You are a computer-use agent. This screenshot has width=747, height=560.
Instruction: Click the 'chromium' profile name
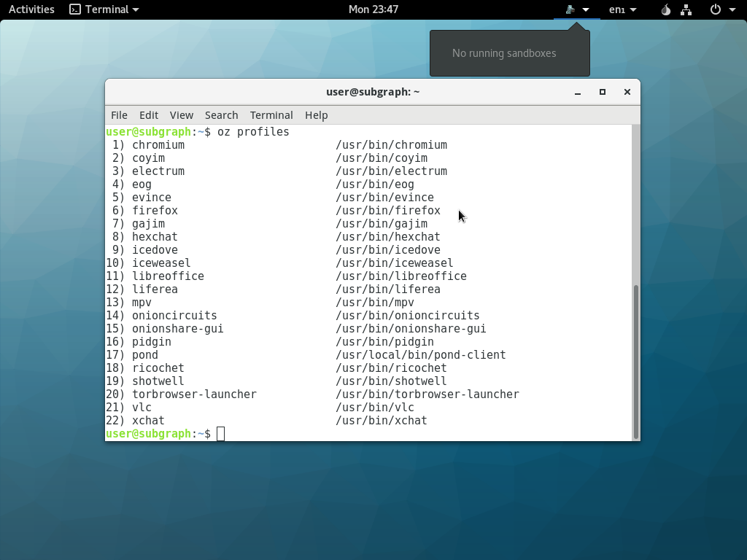click(158, 145)
